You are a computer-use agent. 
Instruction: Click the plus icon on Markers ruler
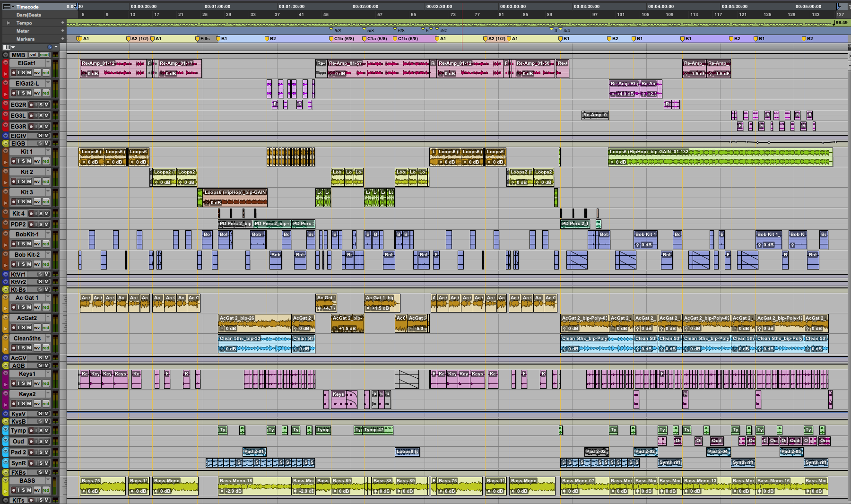pyautogui.click(x=62, y=39)
